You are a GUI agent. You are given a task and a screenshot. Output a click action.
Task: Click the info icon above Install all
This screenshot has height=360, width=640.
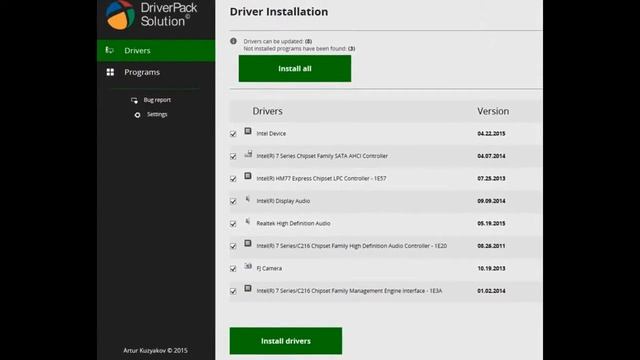click(x=233, y=41)
